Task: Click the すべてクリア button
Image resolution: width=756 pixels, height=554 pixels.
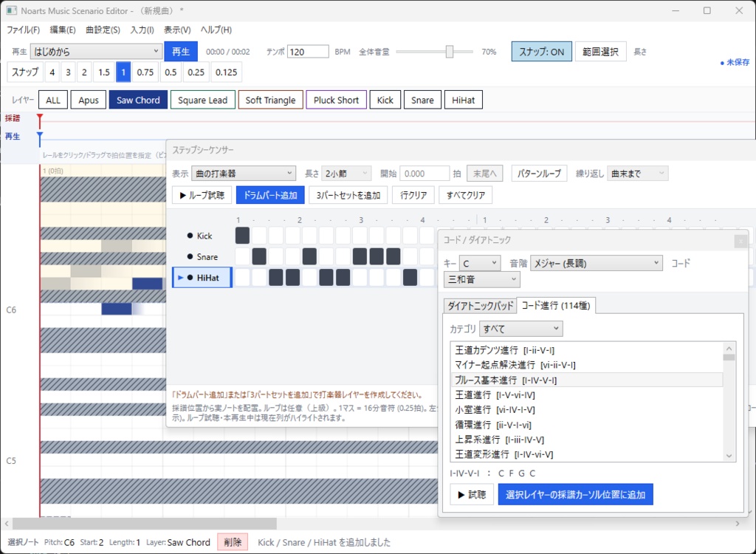Action: click(x=465, y=196)
